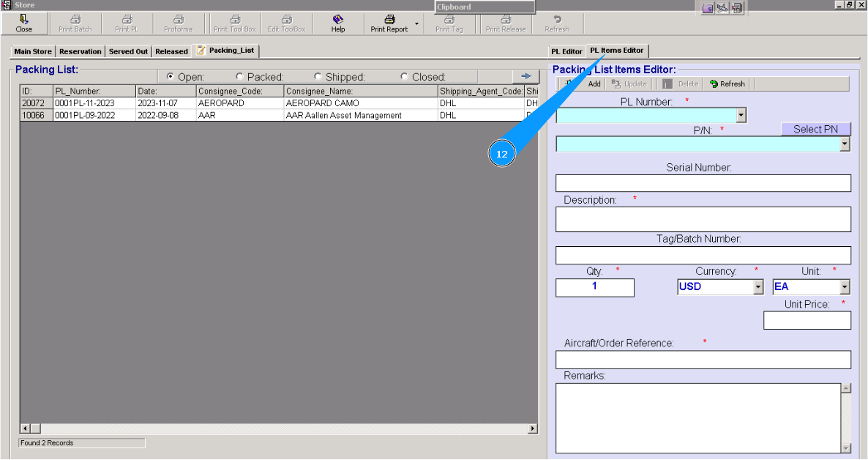868x460 pixels.
Task: Click the blue arrow button above list
Action: tap(526, 76)
